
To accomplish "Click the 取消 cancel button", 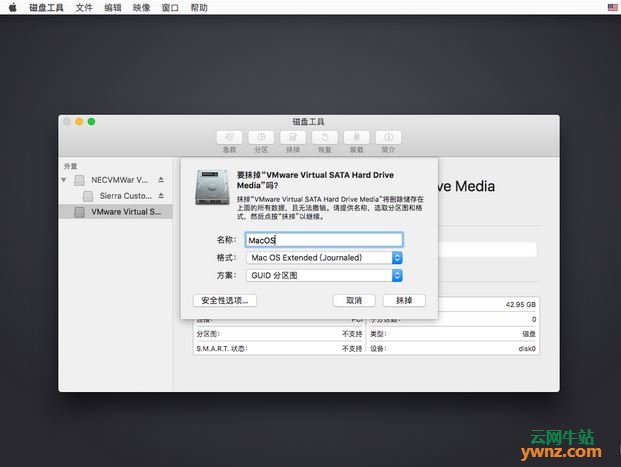I will coord(354,300).
